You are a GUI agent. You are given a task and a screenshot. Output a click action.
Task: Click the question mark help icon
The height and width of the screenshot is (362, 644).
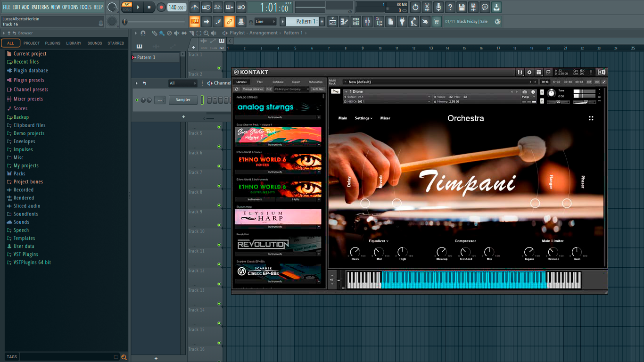(x=450, y=7)
